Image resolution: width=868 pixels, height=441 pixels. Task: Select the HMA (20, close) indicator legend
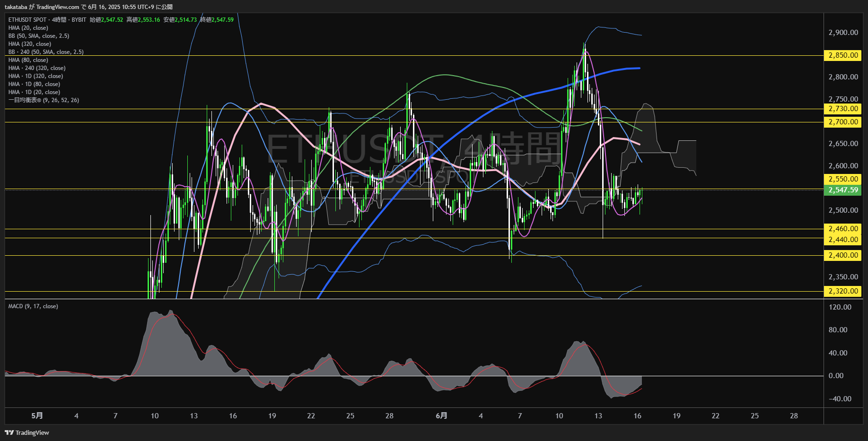[x=28, y=28]
